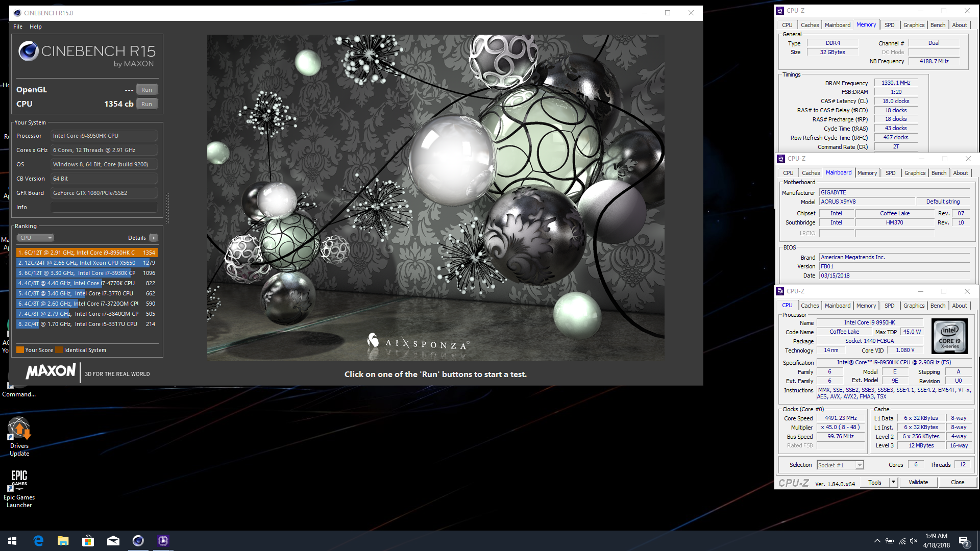Open Bench tab in middle CPU-Z window

[939, 173]
